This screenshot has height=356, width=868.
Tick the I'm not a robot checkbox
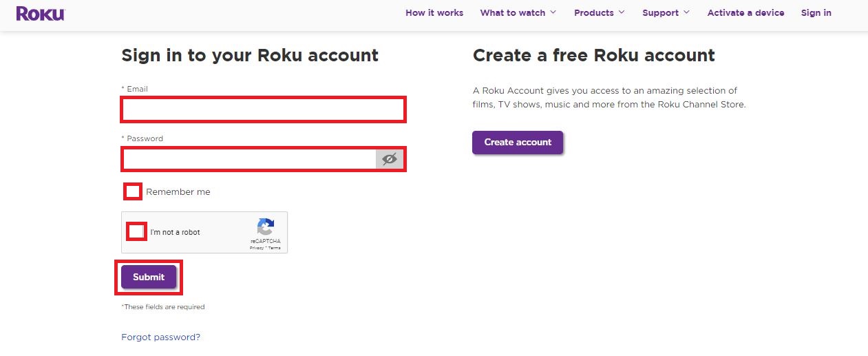tap(137, 231)
